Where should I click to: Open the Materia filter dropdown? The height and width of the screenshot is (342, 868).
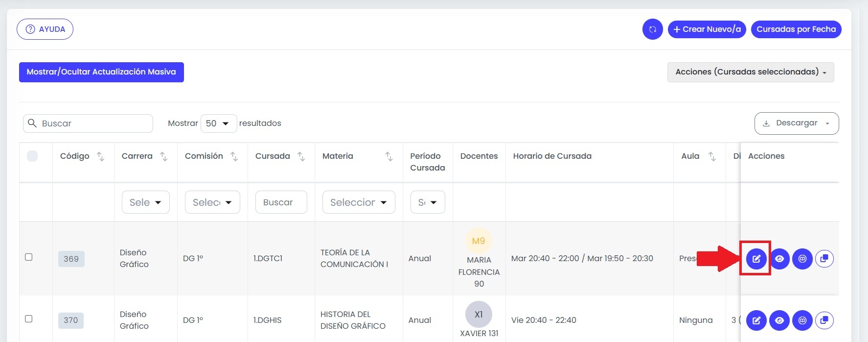359,202
